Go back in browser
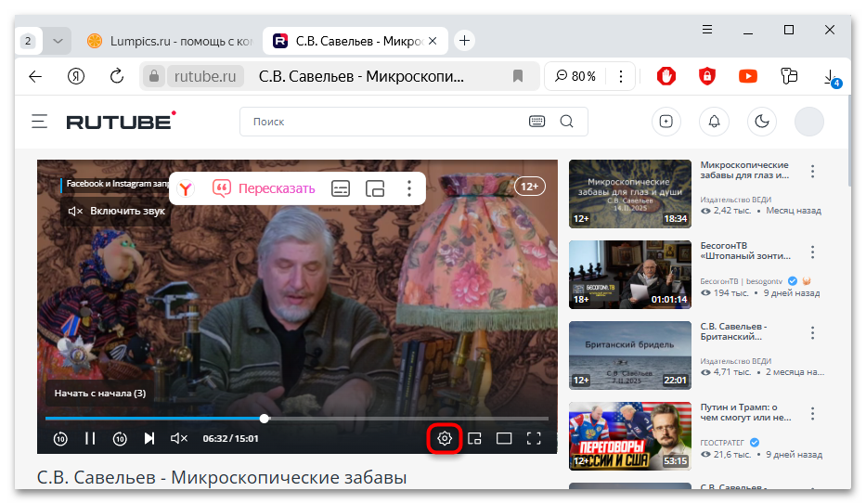Image resolution: width=866 pixels, height=504 pixels. click(x=35, y=76)
